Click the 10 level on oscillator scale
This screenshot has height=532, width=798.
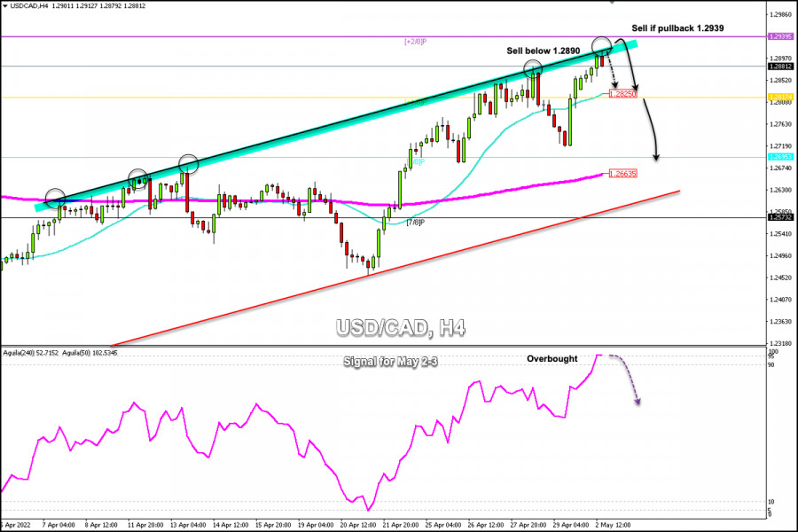point(771,502)
